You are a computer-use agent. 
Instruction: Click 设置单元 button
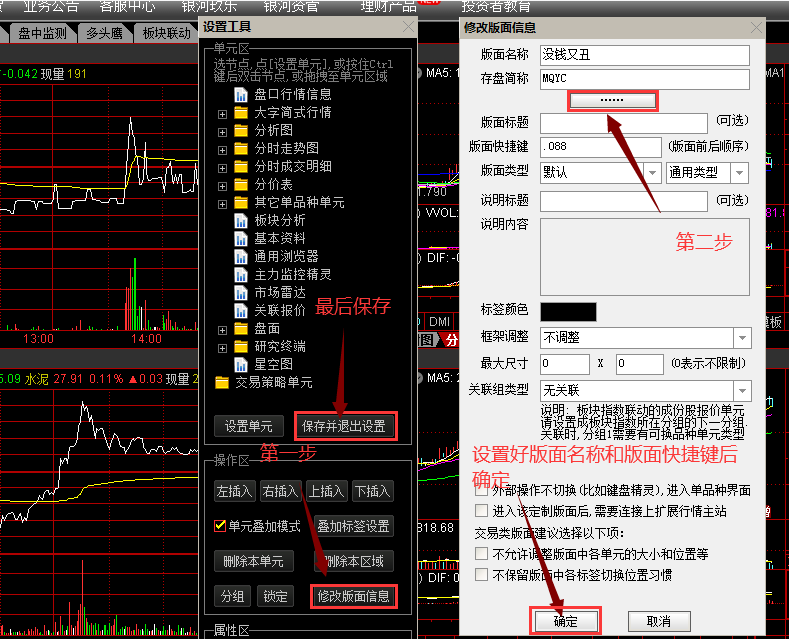249,426
